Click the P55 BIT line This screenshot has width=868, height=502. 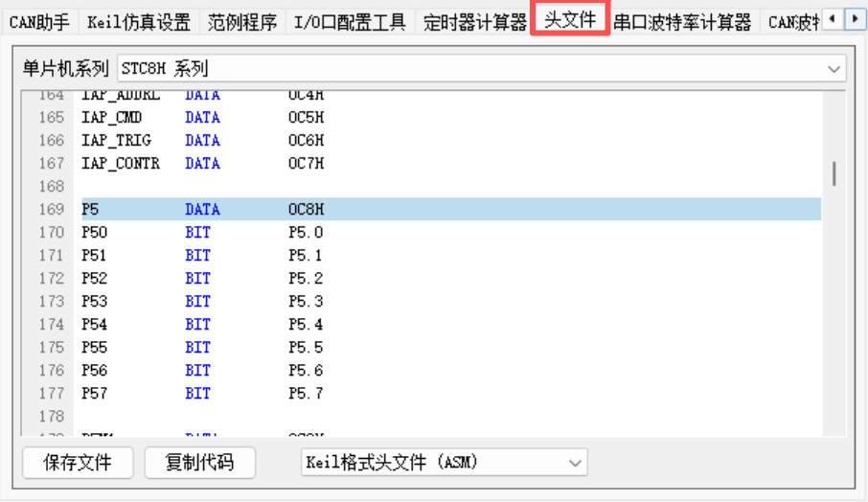(x=451, y=347)
